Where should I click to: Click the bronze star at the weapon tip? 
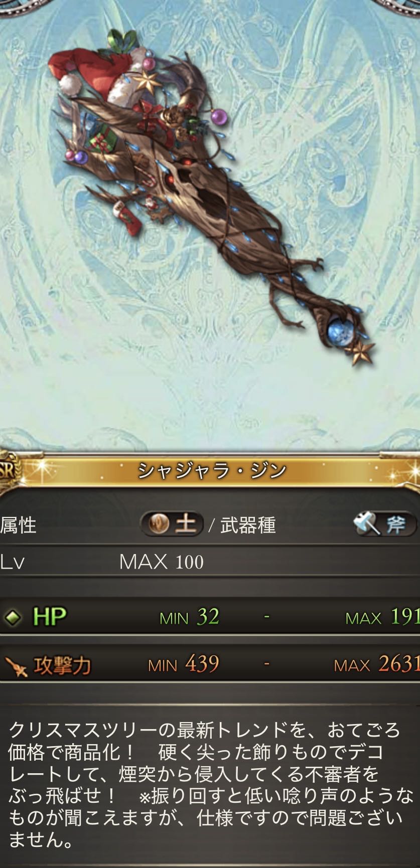tap(362, 353)
